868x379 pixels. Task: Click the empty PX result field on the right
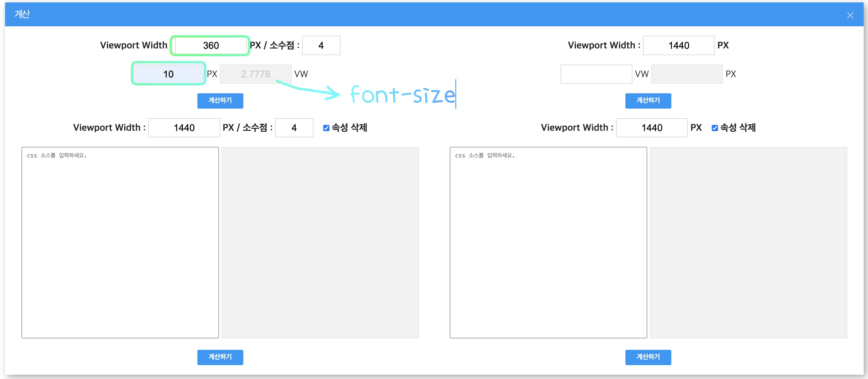click(x=687, y=74)
